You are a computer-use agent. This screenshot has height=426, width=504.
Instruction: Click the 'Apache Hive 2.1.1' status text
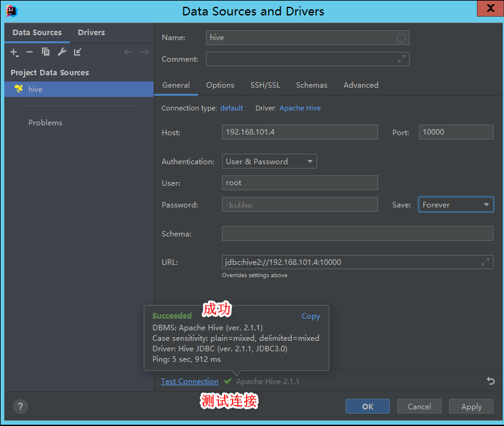tap(268, 382)
